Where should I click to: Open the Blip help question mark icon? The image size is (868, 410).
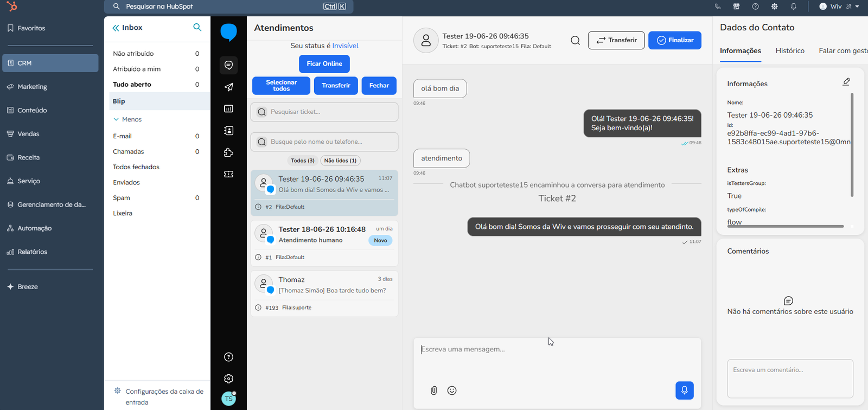(229, 357)
